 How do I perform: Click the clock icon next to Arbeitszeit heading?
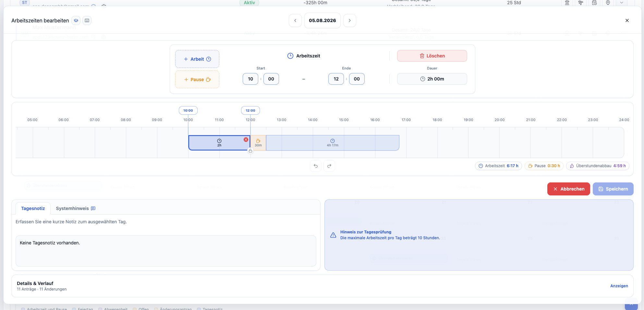pos(290,56)
